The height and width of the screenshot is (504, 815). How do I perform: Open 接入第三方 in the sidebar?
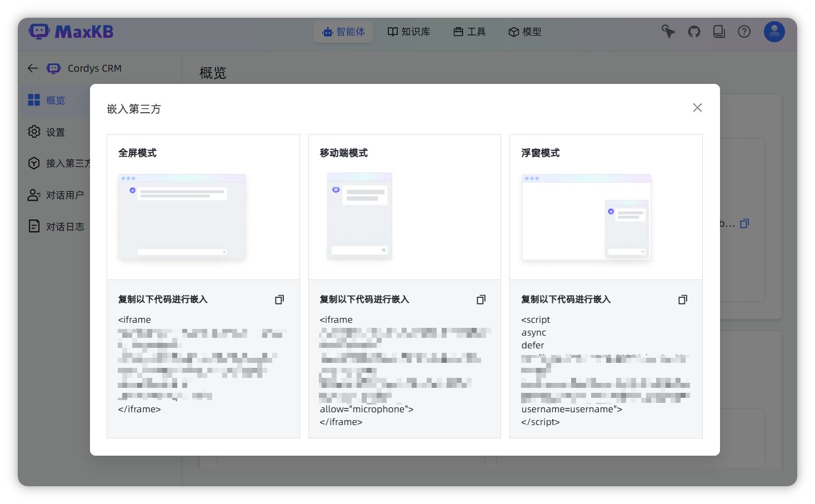(58, 163)
